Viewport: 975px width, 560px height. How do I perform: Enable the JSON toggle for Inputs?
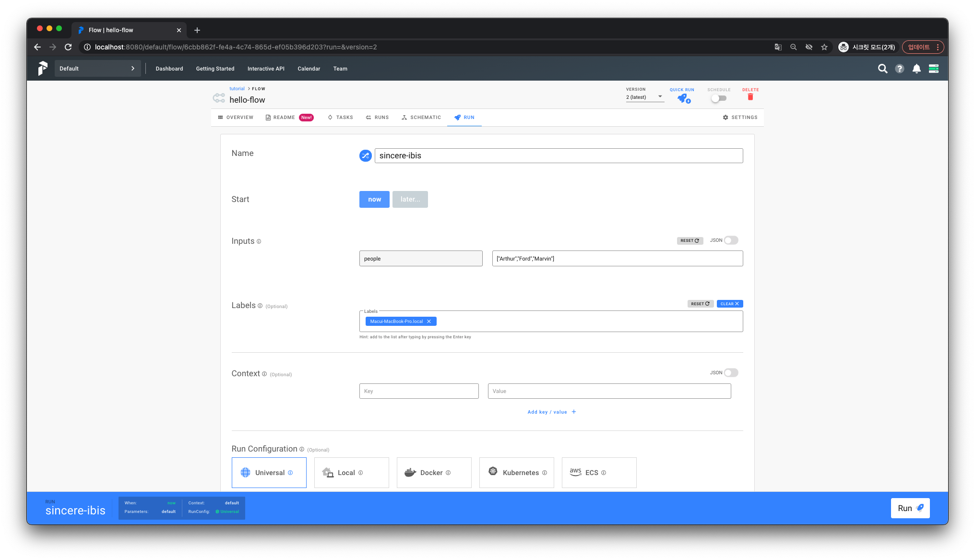[x=731, y=240]
